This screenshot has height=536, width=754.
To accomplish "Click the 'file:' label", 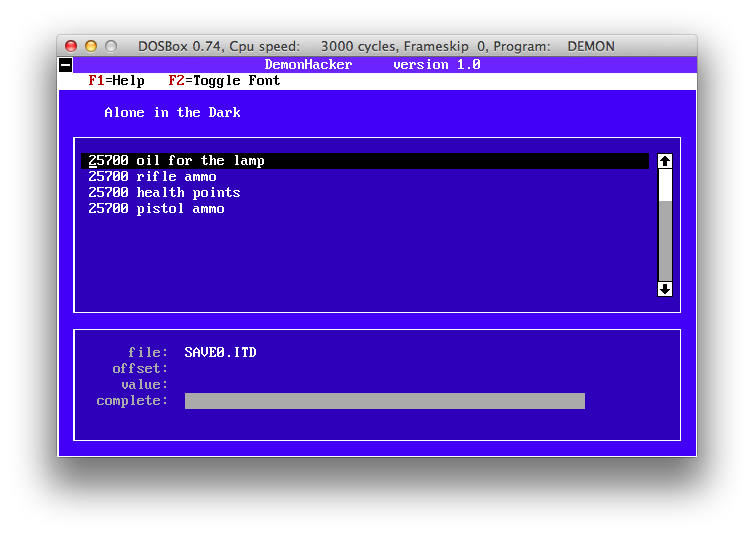I will 148,352.
